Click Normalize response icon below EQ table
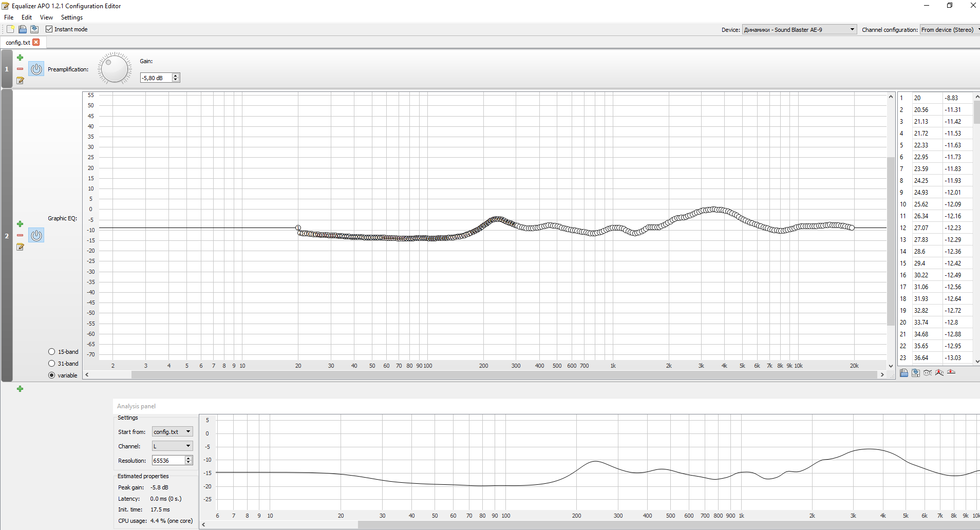 (939, 373)
